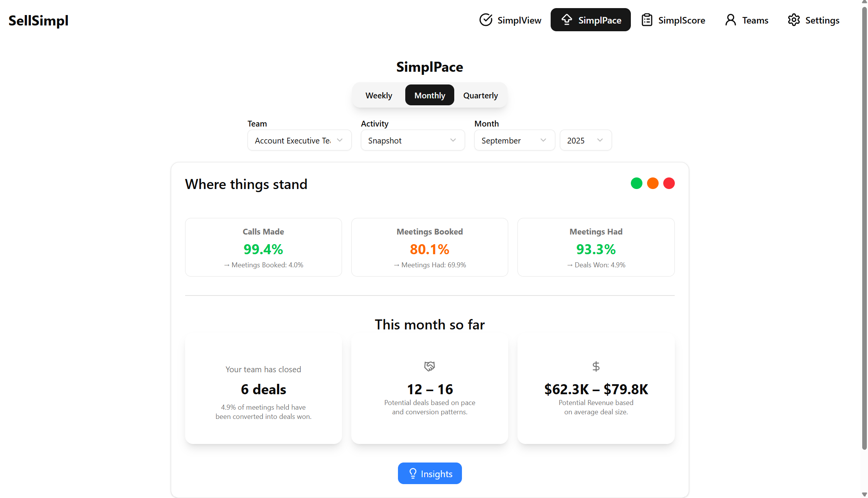
Task: Toggle the orange status indicator
Action: (x=653, y=183)
